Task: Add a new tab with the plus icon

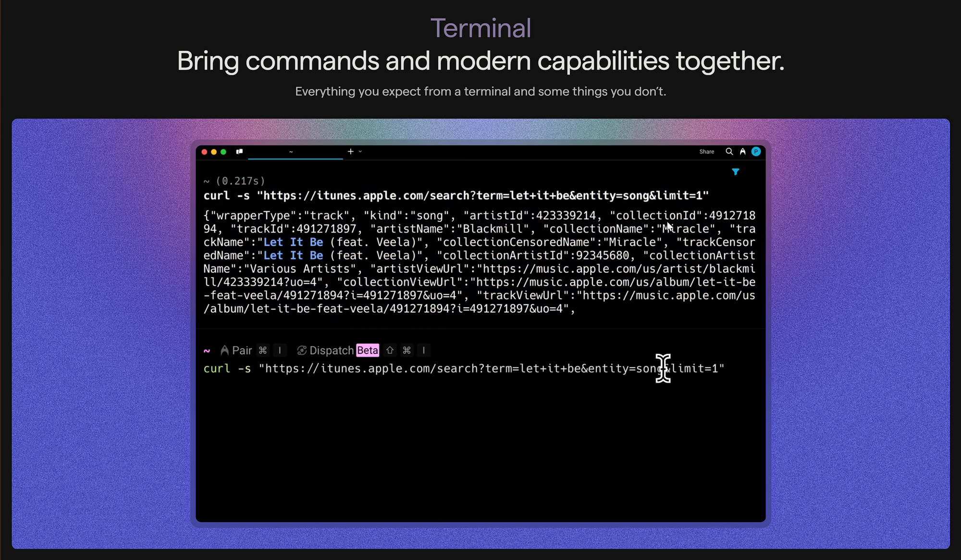Action: (x=351, y=152)
